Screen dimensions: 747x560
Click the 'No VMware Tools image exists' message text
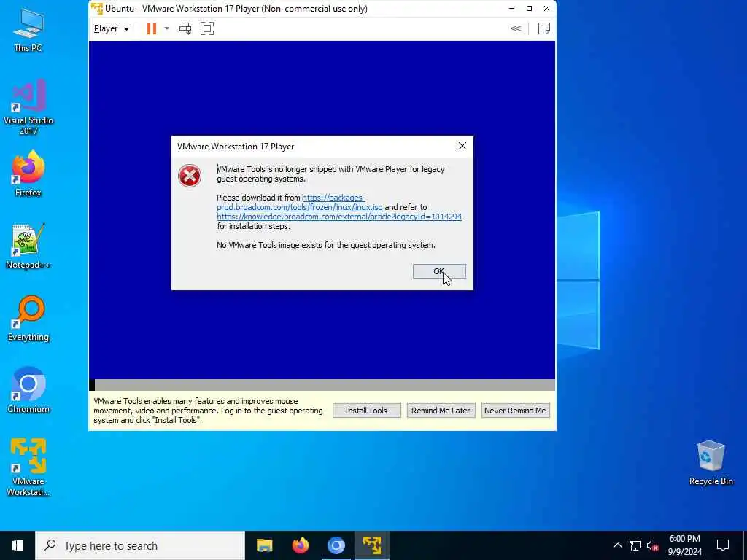point(326,245)
